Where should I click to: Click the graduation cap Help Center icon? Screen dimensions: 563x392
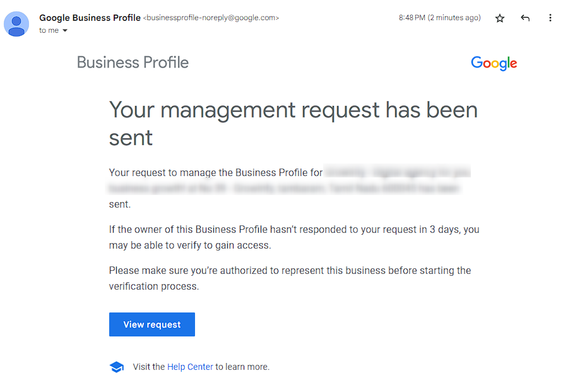click(x=117, y=366)
